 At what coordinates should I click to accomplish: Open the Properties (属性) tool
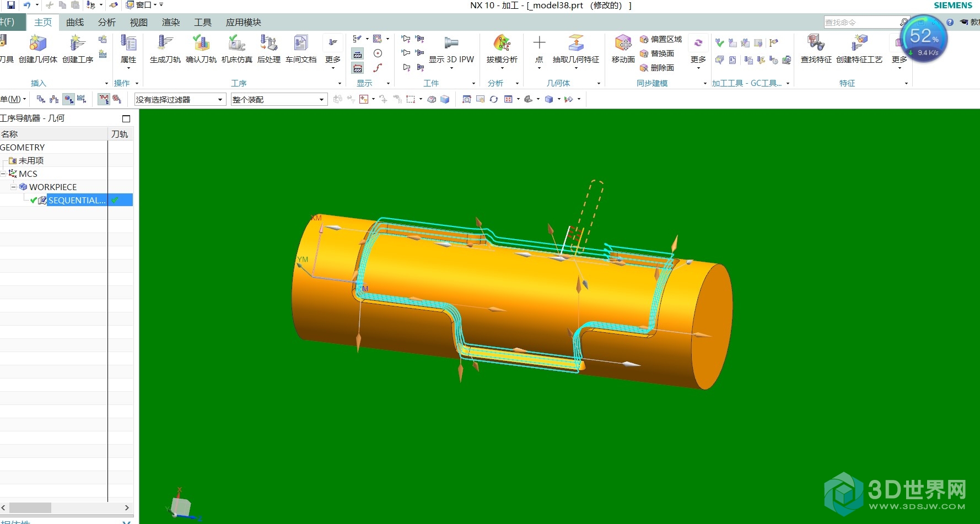(128, 51)
